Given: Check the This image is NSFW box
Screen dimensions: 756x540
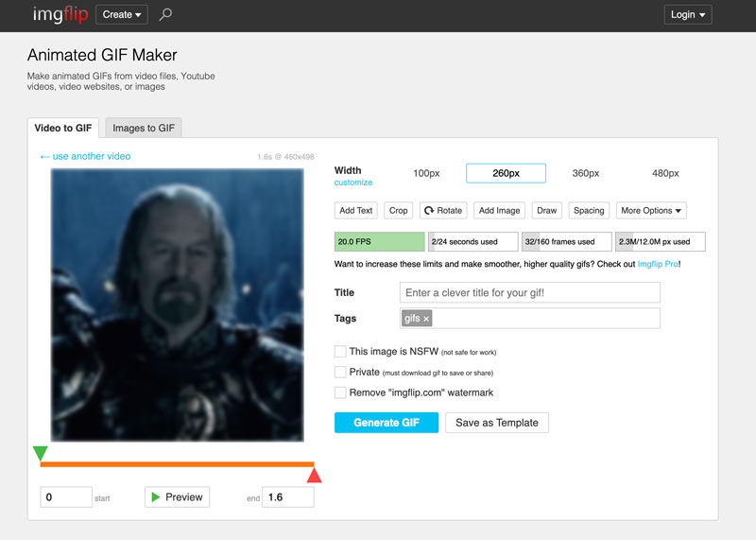Looking at the screenshot, I should tap(340, 351).
